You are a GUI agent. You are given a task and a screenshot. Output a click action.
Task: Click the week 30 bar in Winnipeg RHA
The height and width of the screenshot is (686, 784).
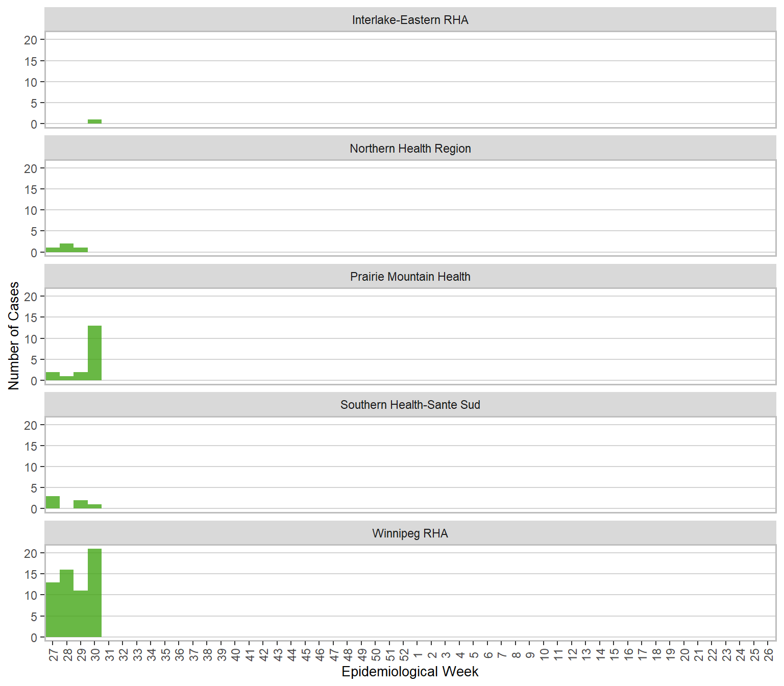click(x=94, y=593)
